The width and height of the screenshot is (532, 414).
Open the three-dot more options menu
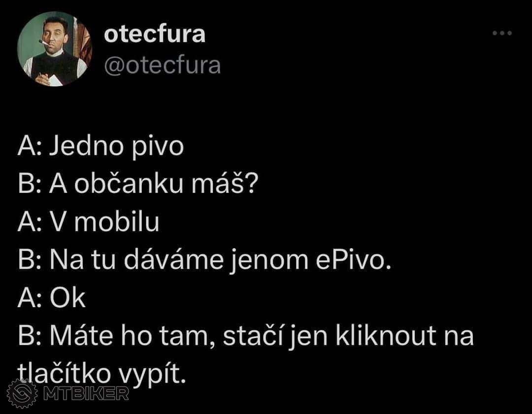[x=502, y=33]
